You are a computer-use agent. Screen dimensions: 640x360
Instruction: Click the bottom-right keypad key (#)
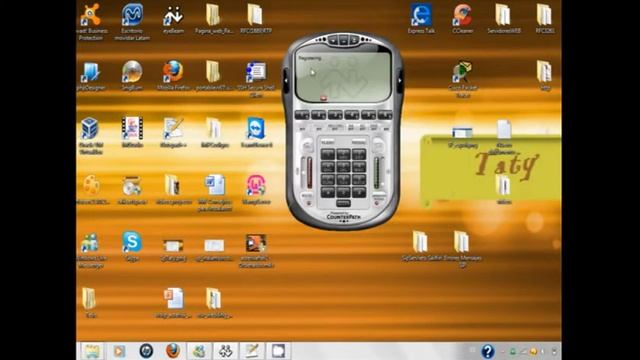click(359, 192)
